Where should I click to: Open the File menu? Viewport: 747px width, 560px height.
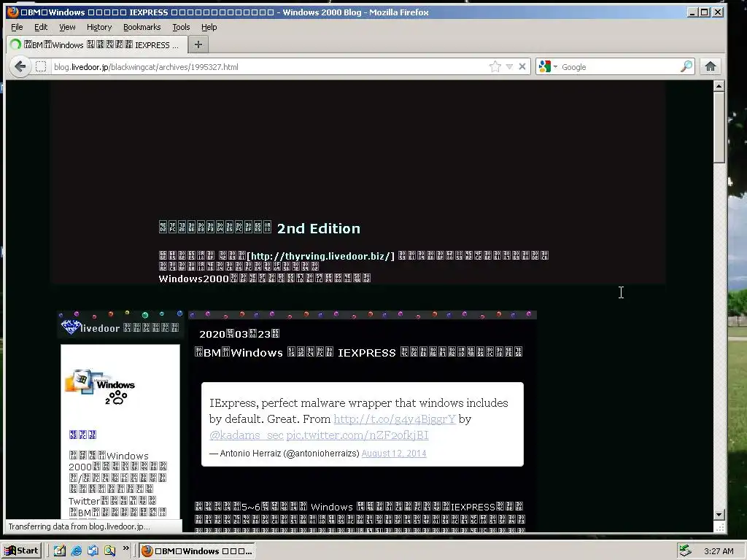17,27
